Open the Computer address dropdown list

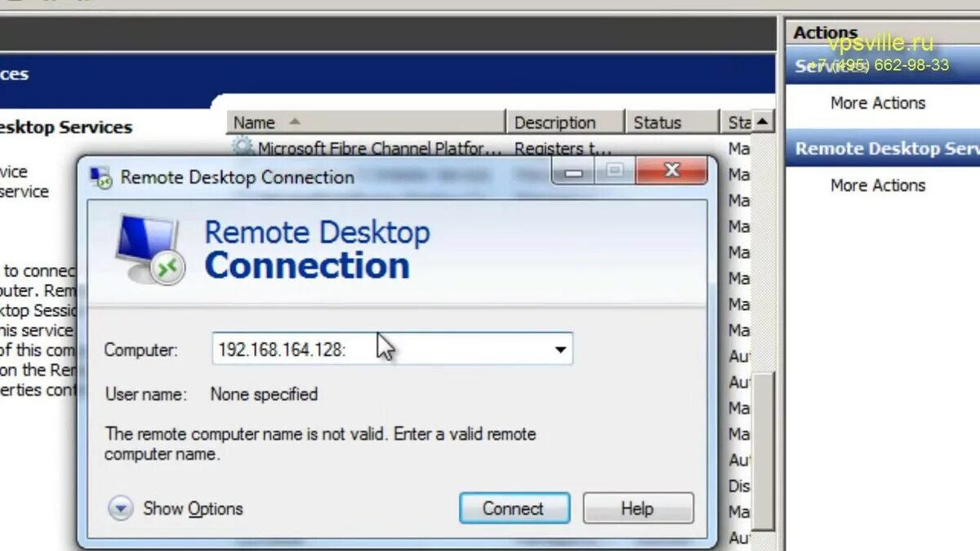tap(560, 349)
